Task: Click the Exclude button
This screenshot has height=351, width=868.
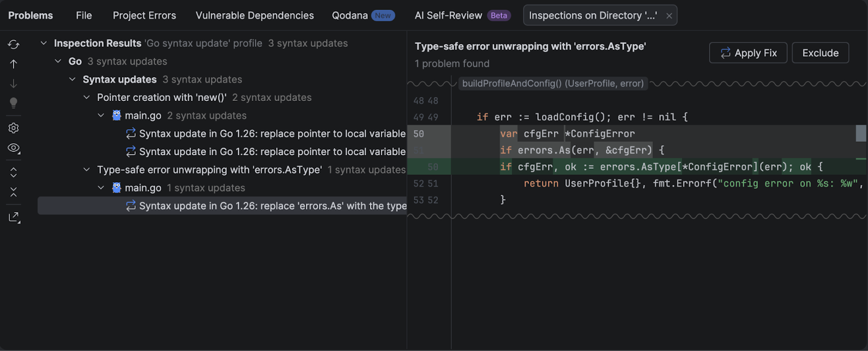Action: [x=820, y=53]
